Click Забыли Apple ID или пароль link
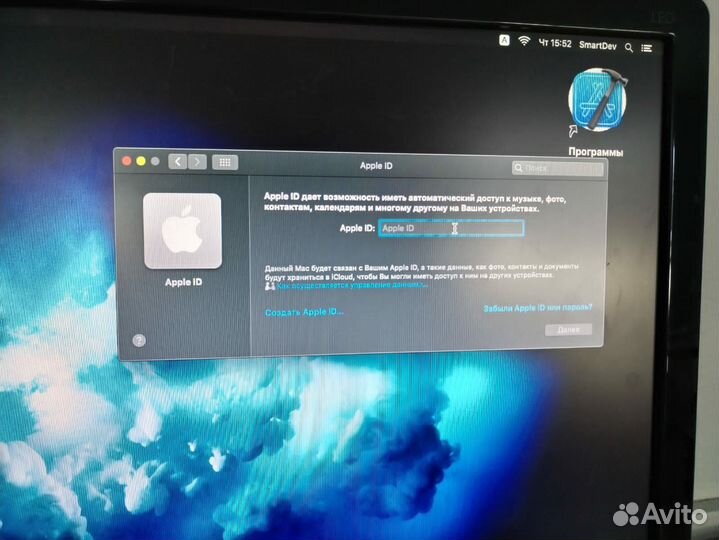This screenshot has height=540, width=719. tap(537, 308)
